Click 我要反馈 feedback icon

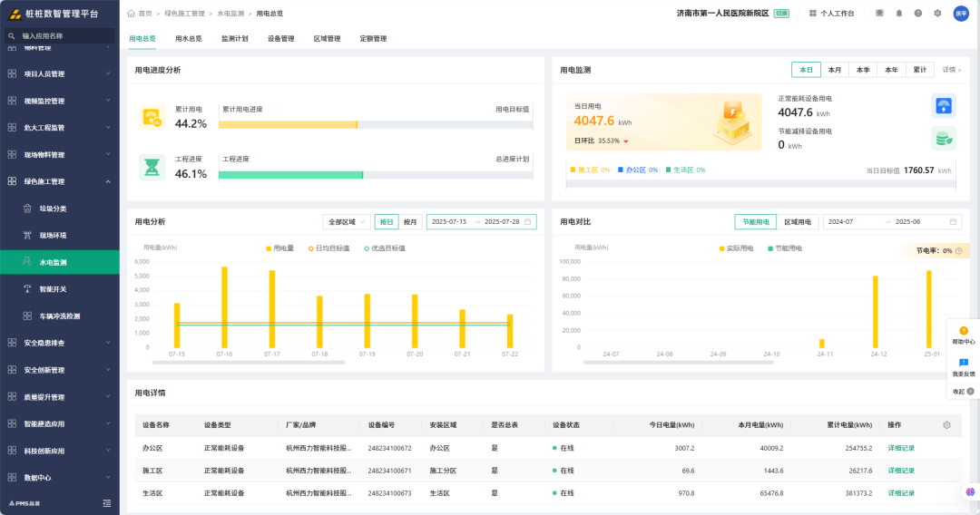[963, 363]
